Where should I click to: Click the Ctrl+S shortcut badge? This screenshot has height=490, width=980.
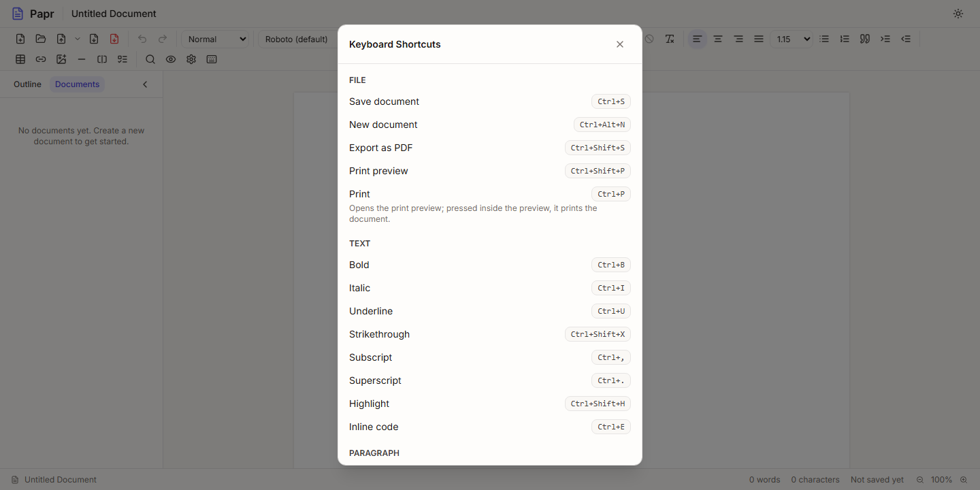[x=611, y=101]
